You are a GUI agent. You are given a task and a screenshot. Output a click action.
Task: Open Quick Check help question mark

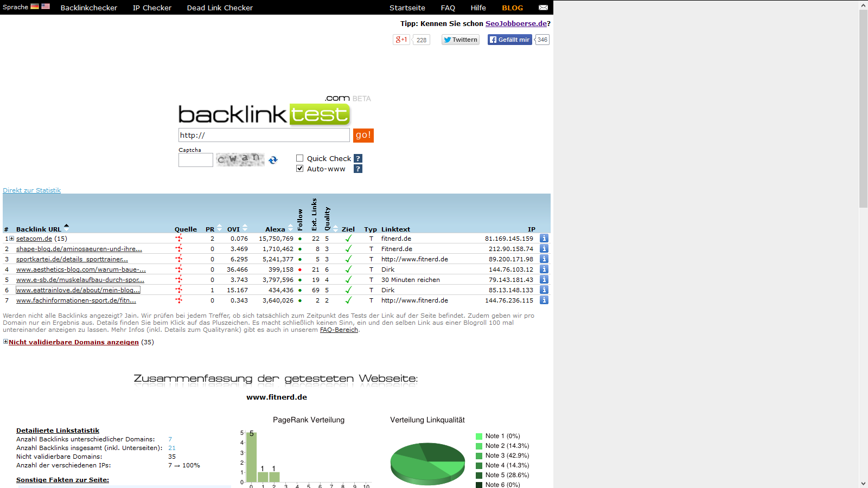(358, 158)
